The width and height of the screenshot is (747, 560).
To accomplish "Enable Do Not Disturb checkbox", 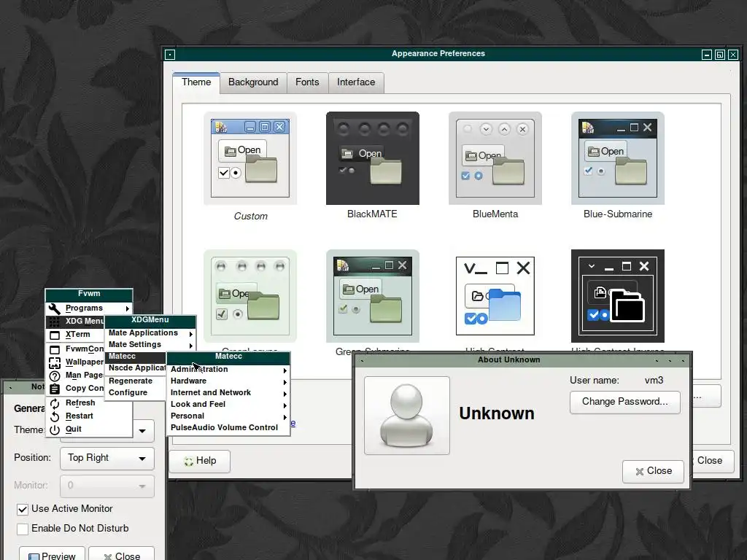I will coord(23,529).
